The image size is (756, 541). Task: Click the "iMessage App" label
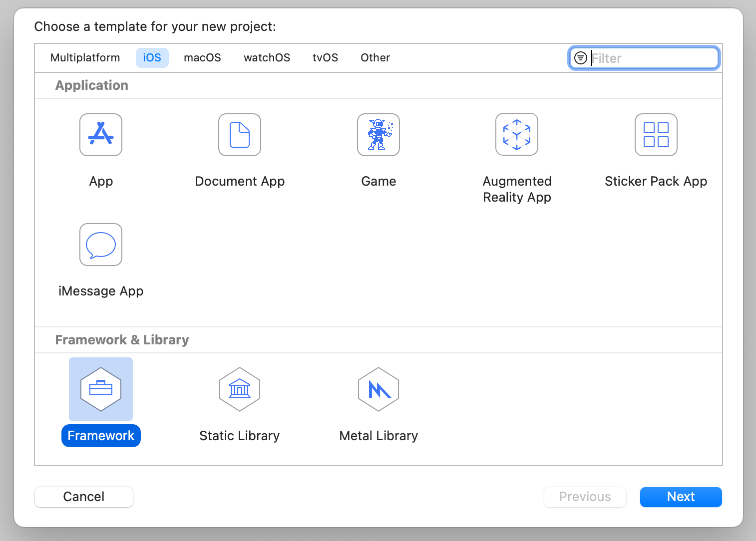coord(101,291)
